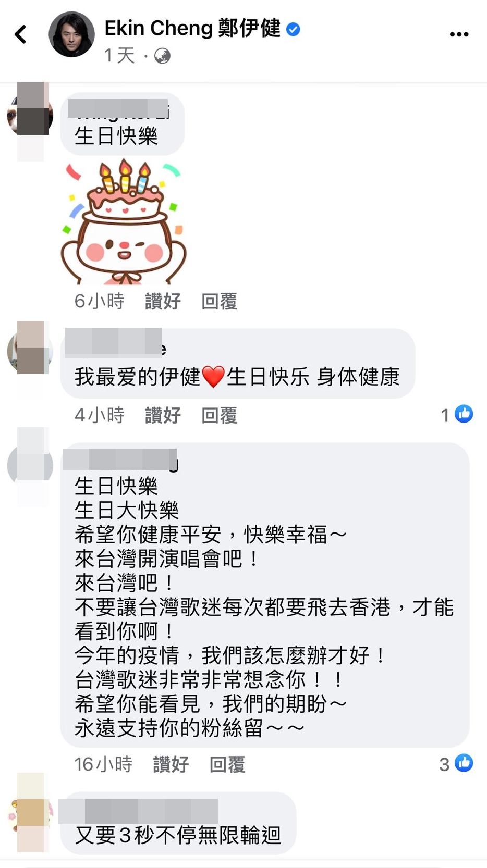The image size is (487, 868).
Task: Tap the blue verified badge icon
Action: [294, 29]
